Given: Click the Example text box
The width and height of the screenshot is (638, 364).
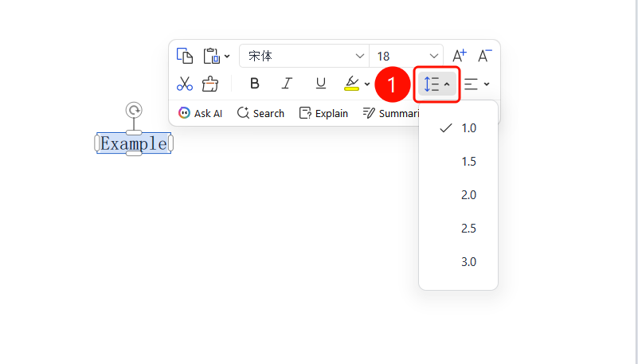Looking at the screenshot, I should pyautogui.click(x=134, y=143).
